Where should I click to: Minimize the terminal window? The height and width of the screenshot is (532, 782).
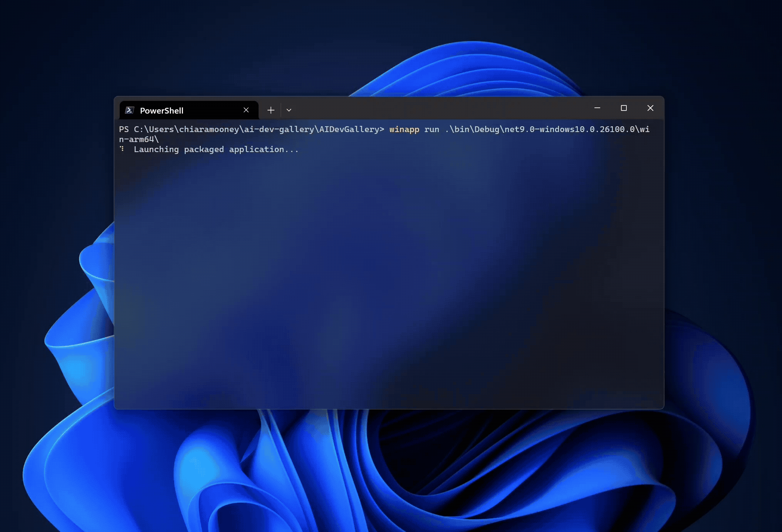click(597, 108)
